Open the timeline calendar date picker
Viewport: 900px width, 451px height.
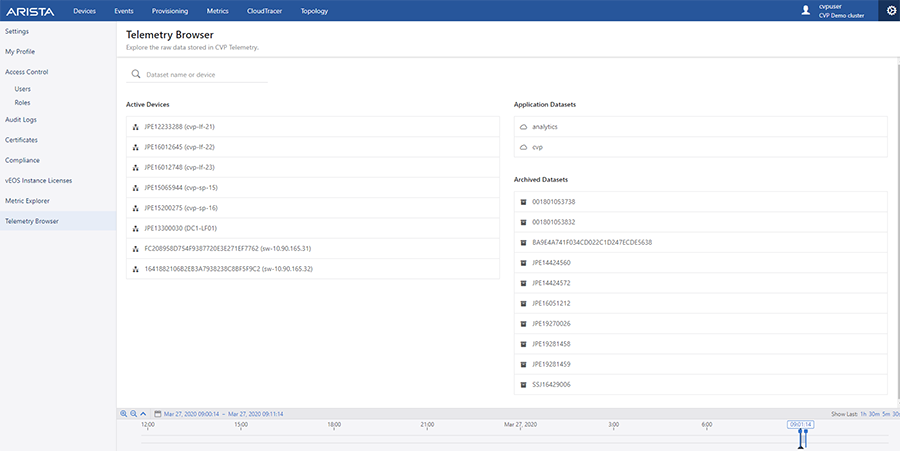157,414
